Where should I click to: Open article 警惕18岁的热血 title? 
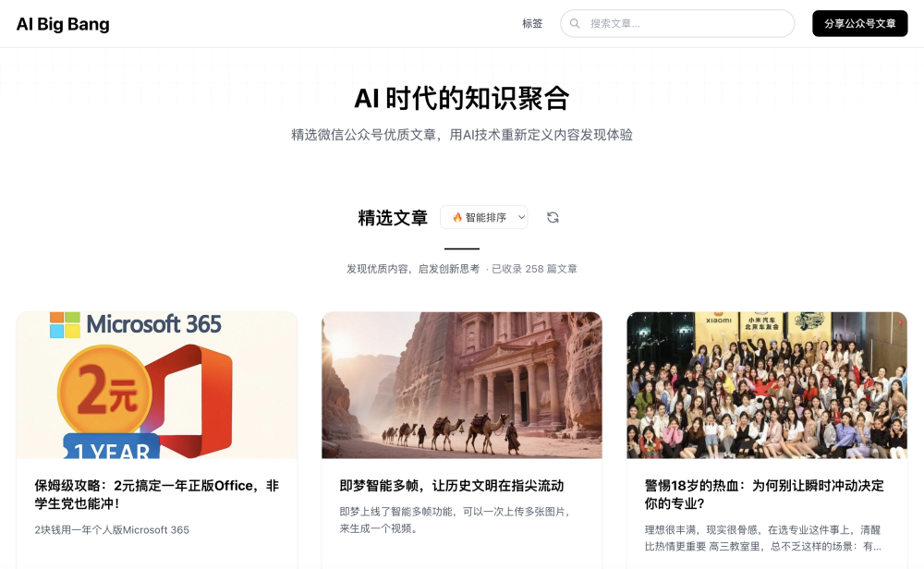coord(764,494)
